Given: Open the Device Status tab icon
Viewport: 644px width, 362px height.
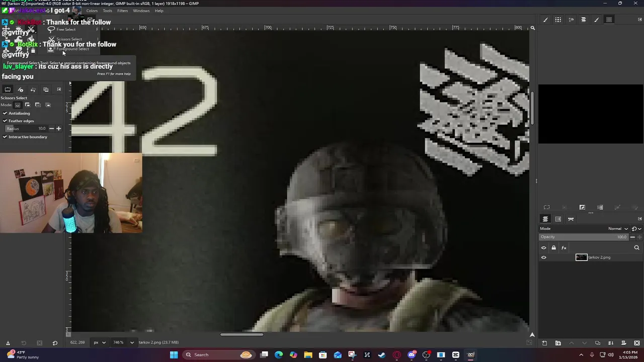Looking at the screenshot, I should point(21,89).
